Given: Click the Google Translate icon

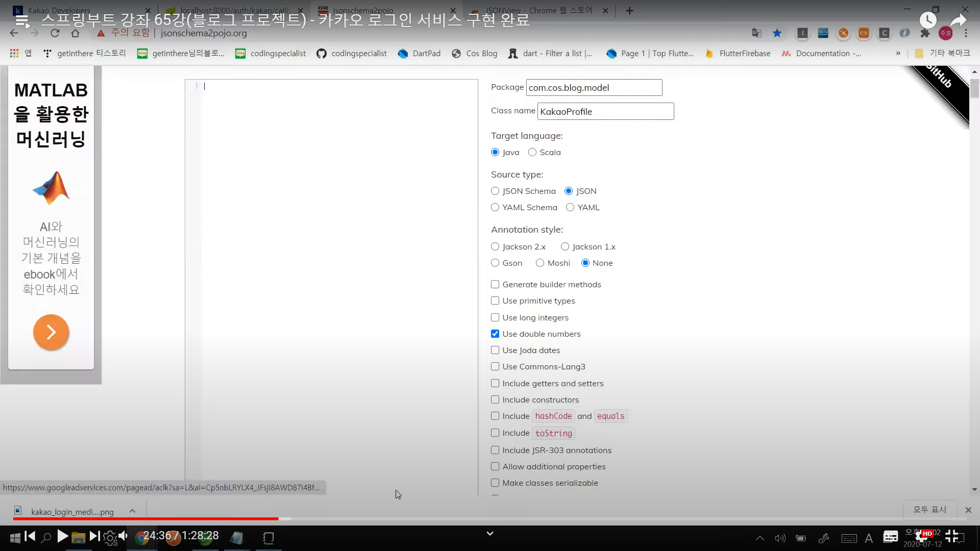Looking at the screenshot, I should (x=756, y=33).
